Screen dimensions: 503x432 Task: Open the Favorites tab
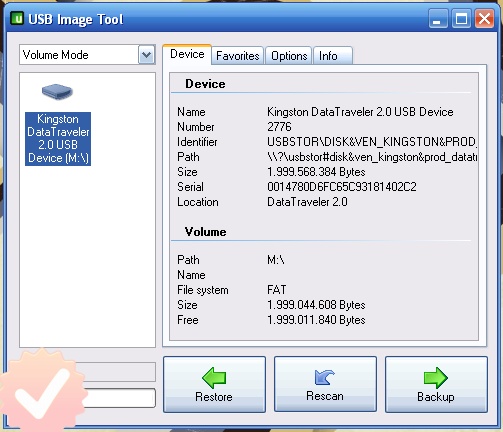coord(238,56)
